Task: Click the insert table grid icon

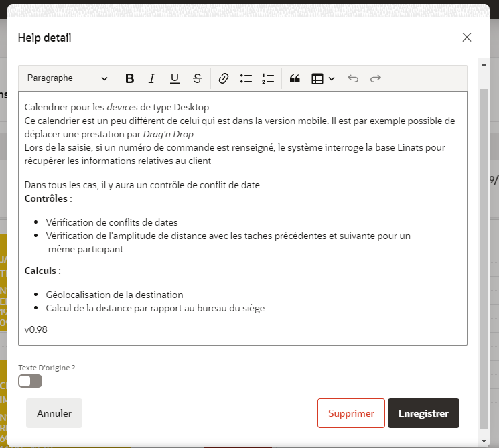Action: [317, 78]
